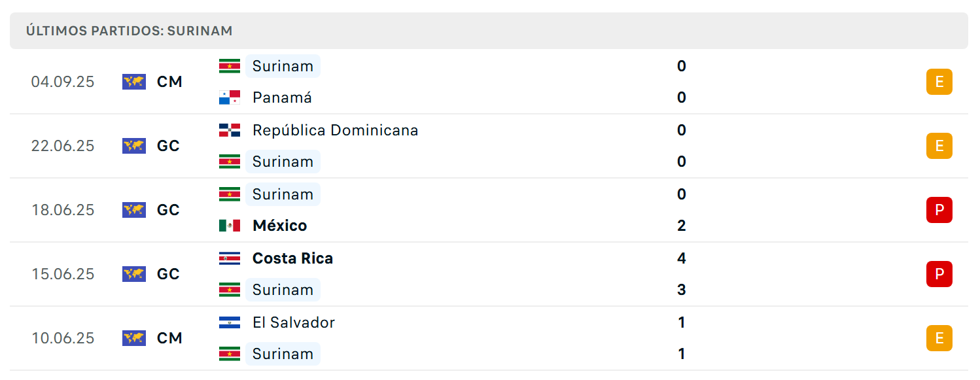
Task: Open the El Salvador team link
Action: click(294, 322)
